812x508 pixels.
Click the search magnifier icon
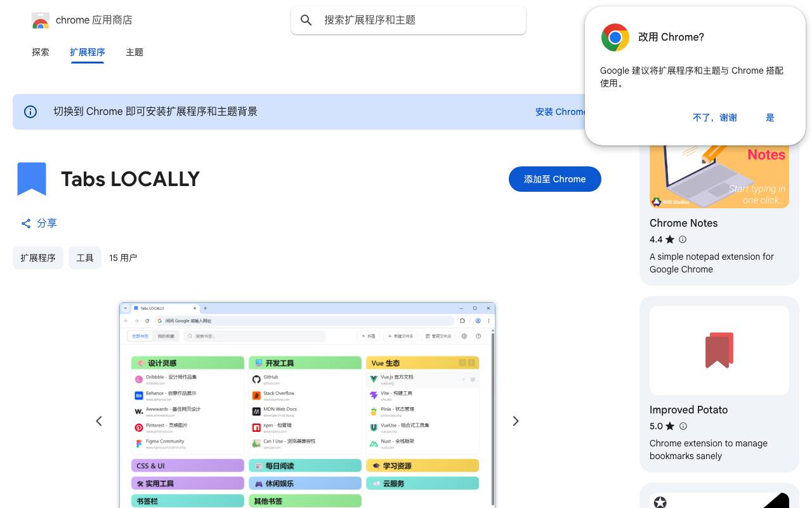point(306,20)
